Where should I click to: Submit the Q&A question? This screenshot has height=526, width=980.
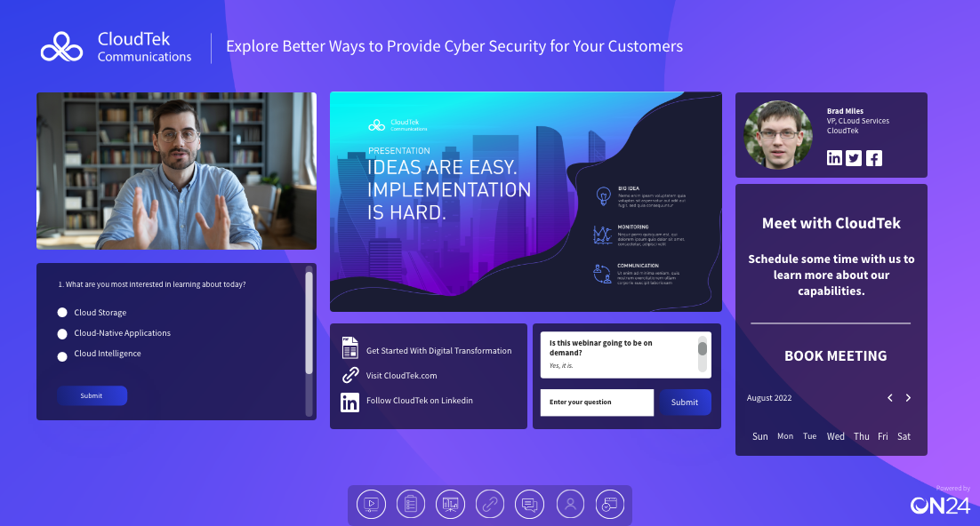click(685, 402)
